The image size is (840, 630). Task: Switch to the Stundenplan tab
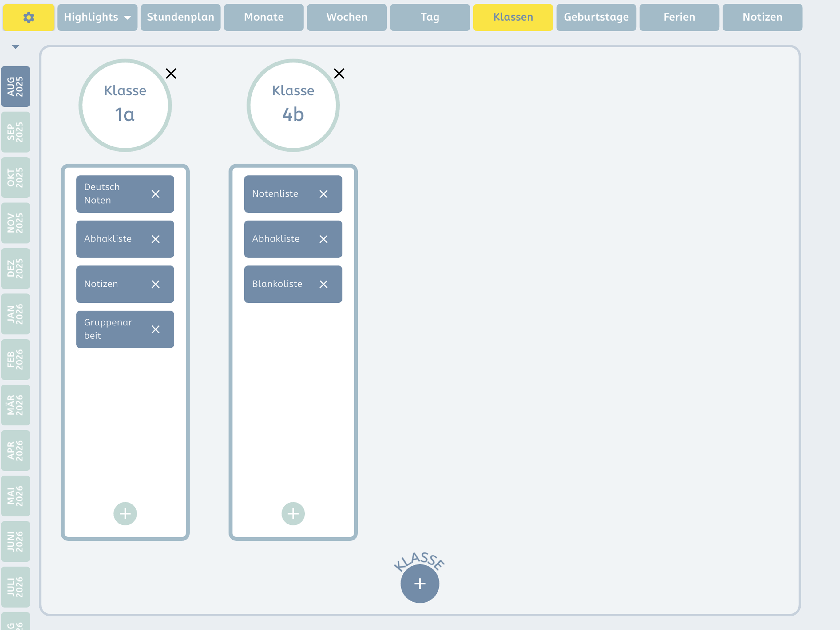181,17
